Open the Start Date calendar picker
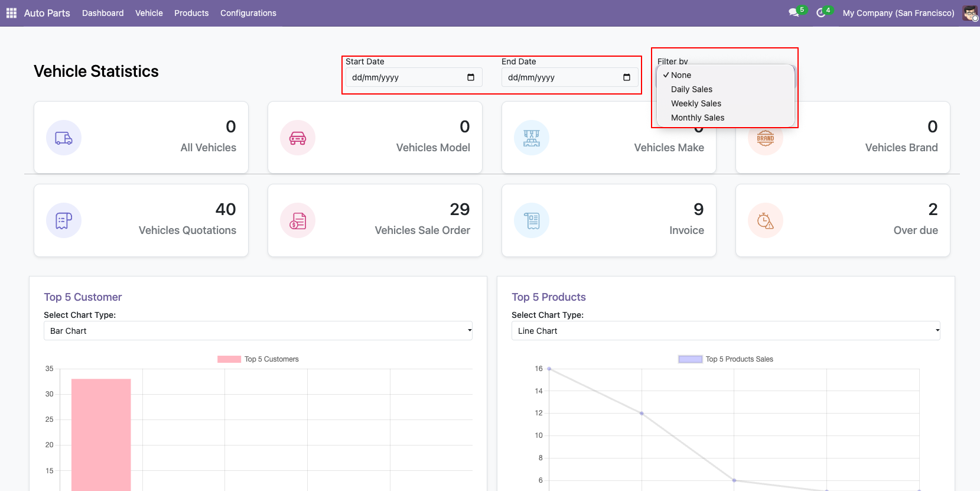This screenshot has height=491, width=980. (471, 77)
